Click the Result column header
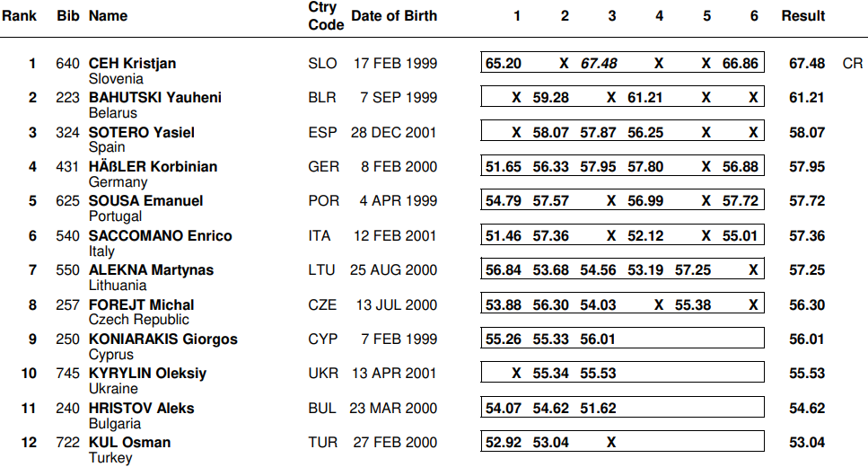This screenshot has height=467, width=868. click(x=802, y=15)
